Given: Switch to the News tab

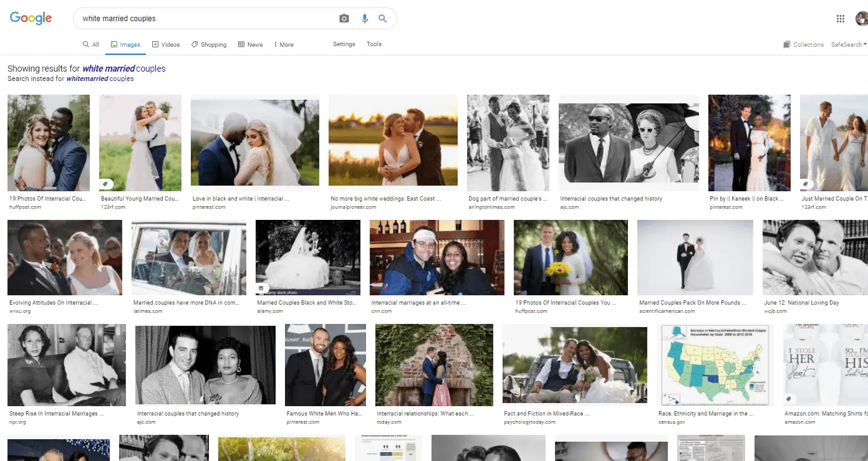Looking at the screenshot, I should [x=250, y=44].
